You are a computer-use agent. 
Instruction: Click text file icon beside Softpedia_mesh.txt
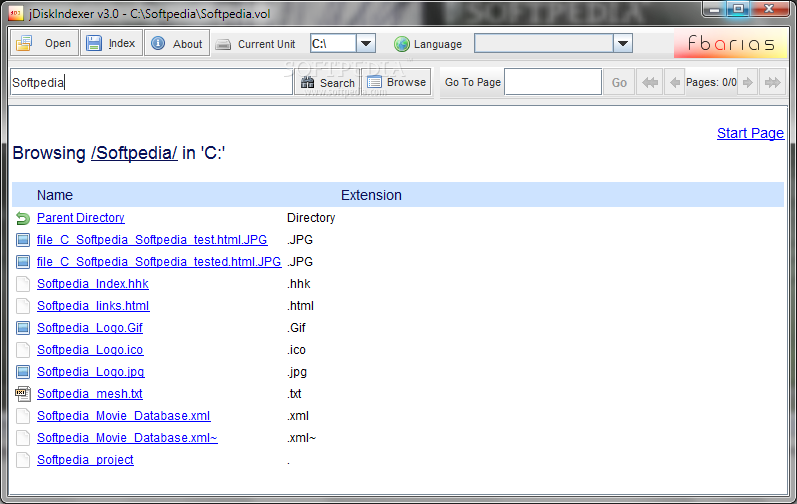coord(23,394)
